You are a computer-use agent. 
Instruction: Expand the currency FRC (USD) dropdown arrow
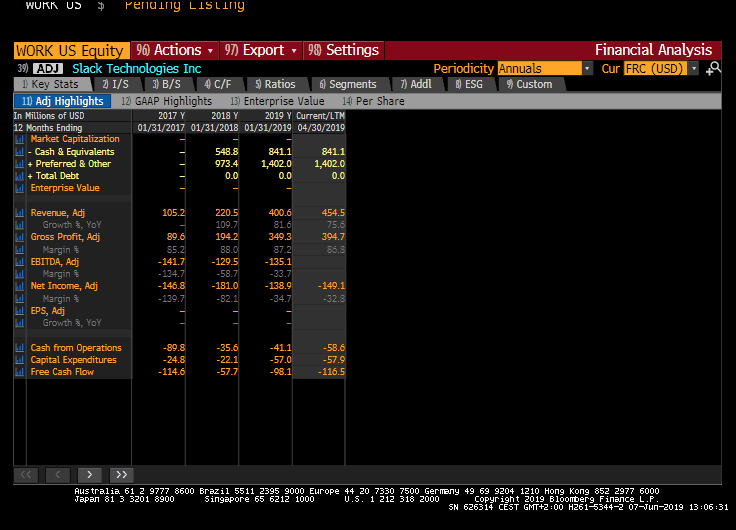(694, 69)
